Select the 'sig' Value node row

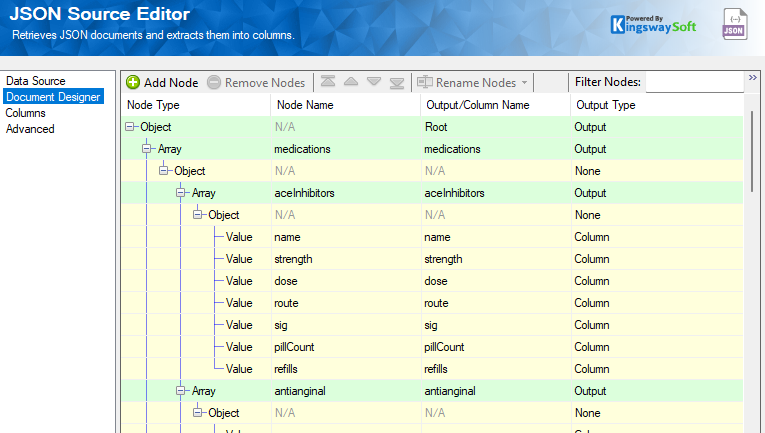coord(432,325)
